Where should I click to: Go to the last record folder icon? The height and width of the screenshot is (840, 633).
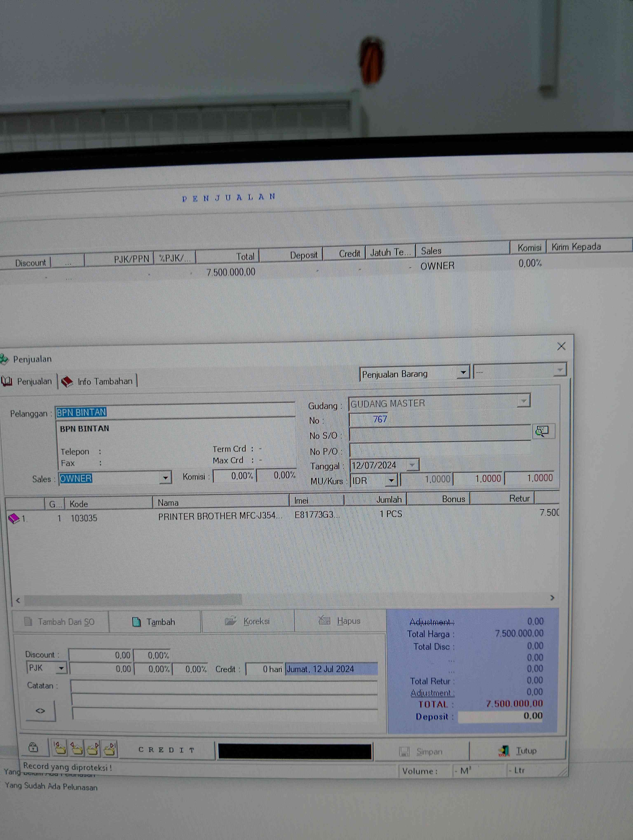[x=110, y=748]
